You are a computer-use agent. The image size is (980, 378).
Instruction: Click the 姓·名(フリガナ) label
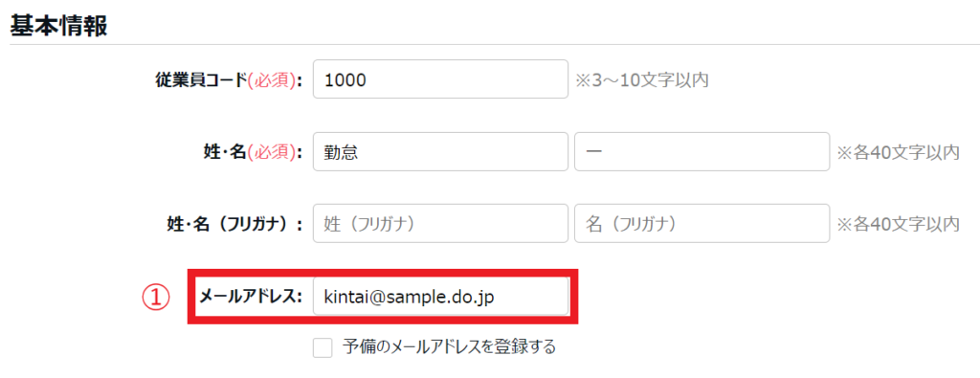point(232,224)
